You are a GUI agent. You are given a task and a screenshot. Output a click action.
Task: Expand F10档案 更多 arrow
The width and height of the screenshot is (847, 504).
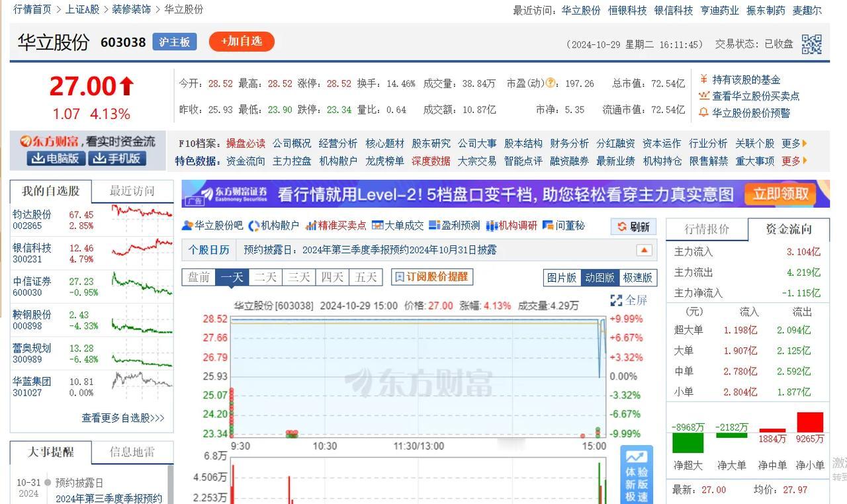805,144
